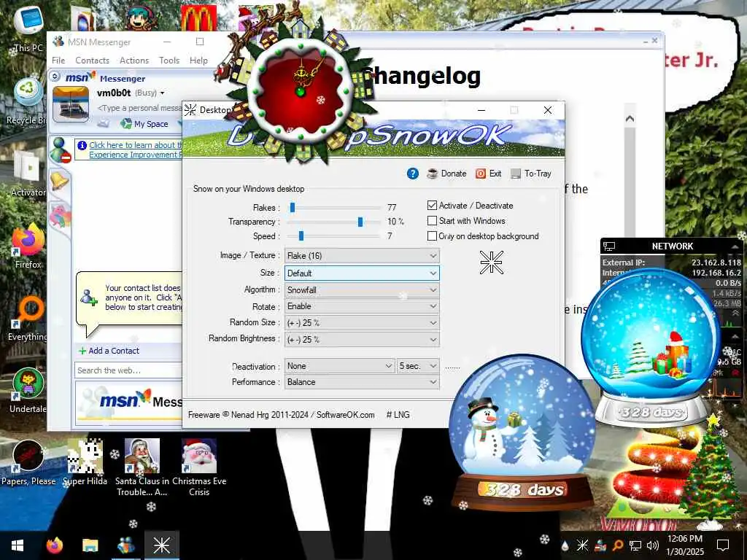Image resolution: width=747 pixels, height=560 pixels.
Task: Toggle the Activate / Deactivate checkbox
Action: coord(432,205)
